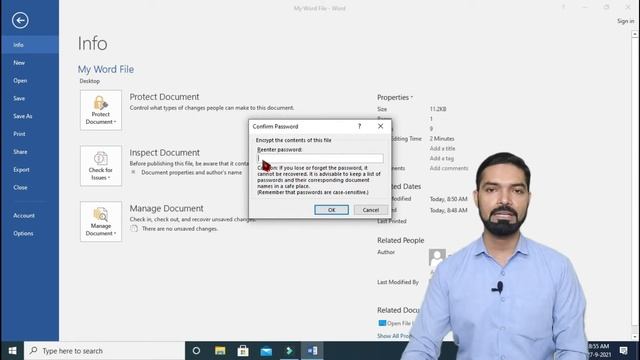Open the Windows Start menu
This screenshot has height=360, width=640.
pyautogui.click(x=12, y=351)
